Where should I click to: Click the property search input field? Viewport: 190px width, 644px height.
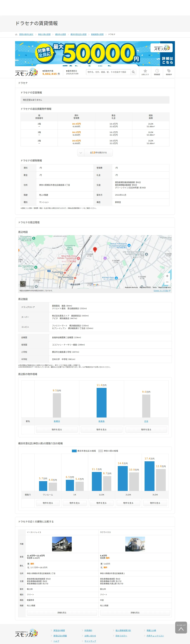point(108,72)
